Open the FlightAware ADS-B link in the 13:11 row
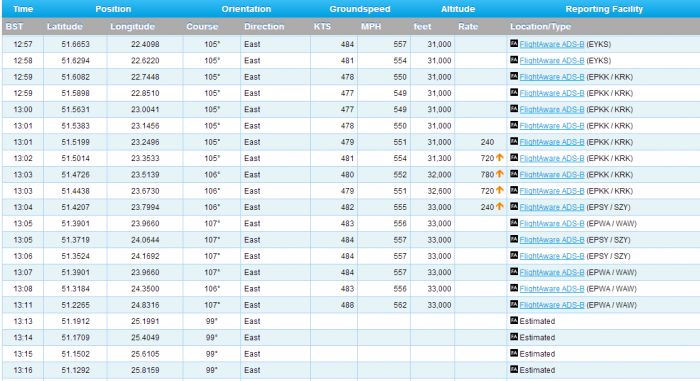The height and width of the screenshot is (381, 700). (x=552, y=305)
